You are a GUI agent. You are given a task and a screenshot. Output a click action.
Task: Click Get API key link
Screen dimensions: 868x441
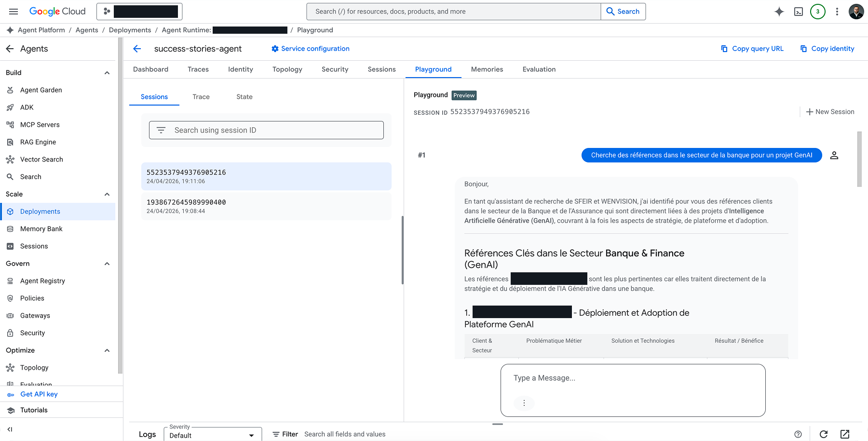[x=39, y=394]
